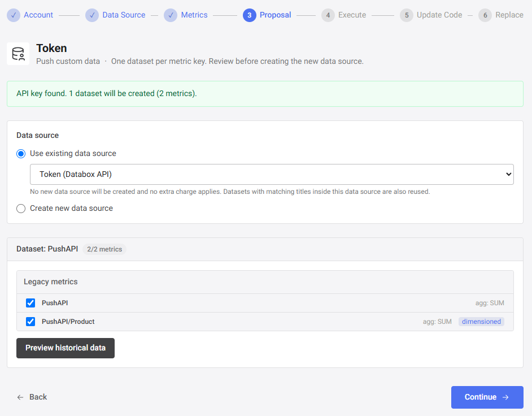Click the Account step checkmark icon
This screenshot has width=532, height=416.
click(x=14, y=15)
